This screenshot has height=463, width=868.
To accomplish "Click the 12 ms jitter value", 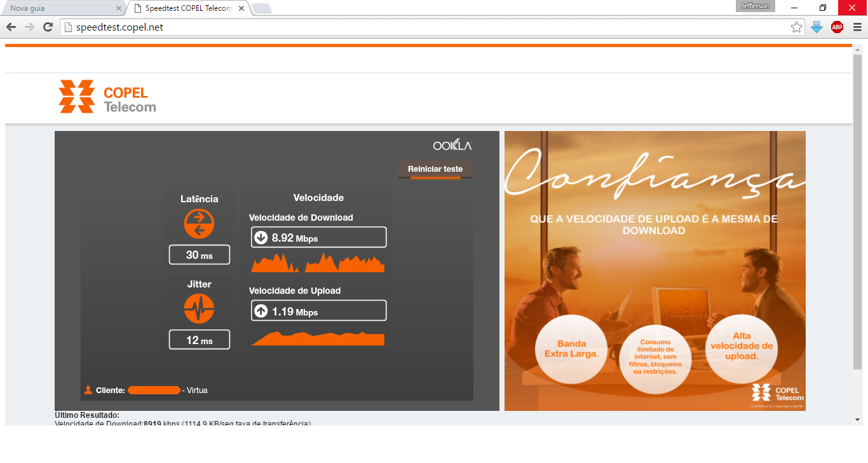I will (x=200, y=340).
